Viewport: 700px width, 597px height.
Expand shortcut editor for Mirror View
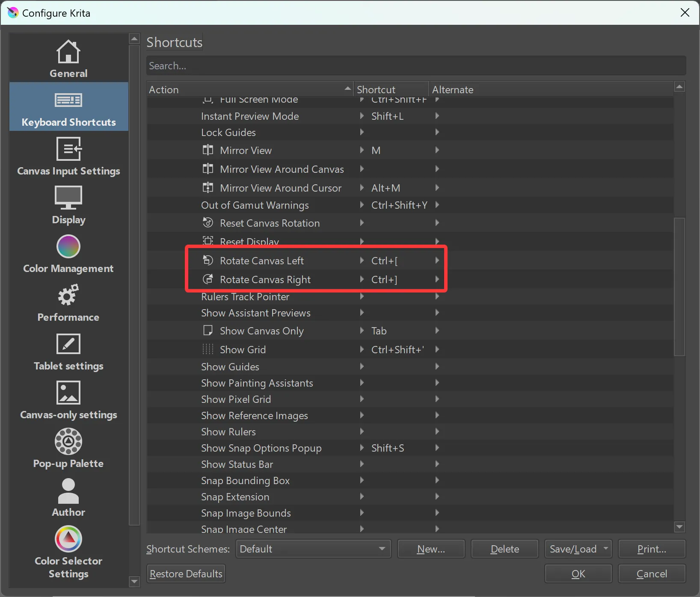362,150
